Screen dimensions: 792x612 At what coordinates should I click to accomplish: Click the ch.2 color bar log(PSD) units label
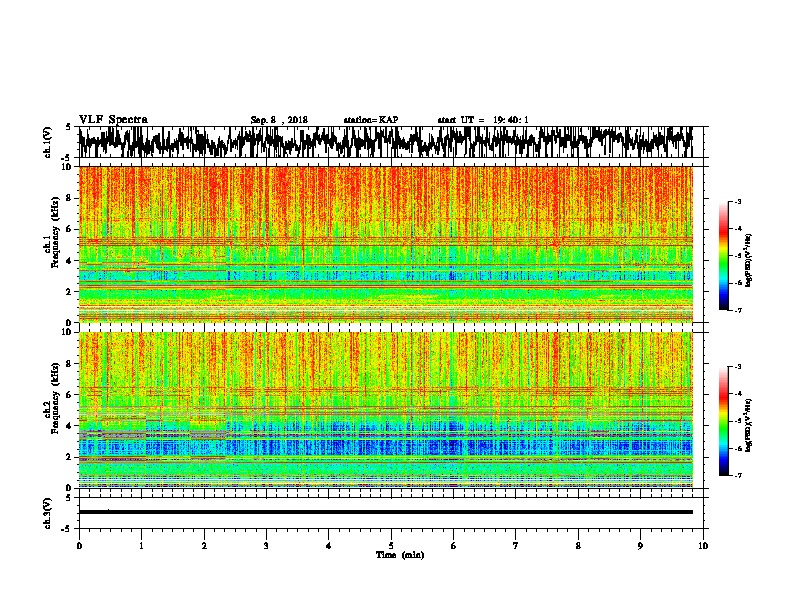tap(749, 425)
